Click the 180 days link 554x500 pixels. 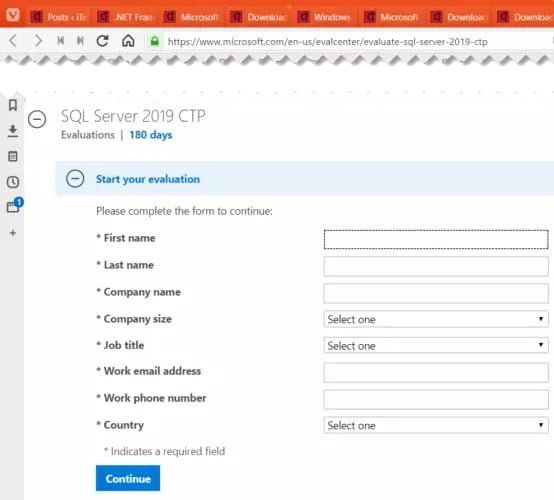tap(151, 135)
